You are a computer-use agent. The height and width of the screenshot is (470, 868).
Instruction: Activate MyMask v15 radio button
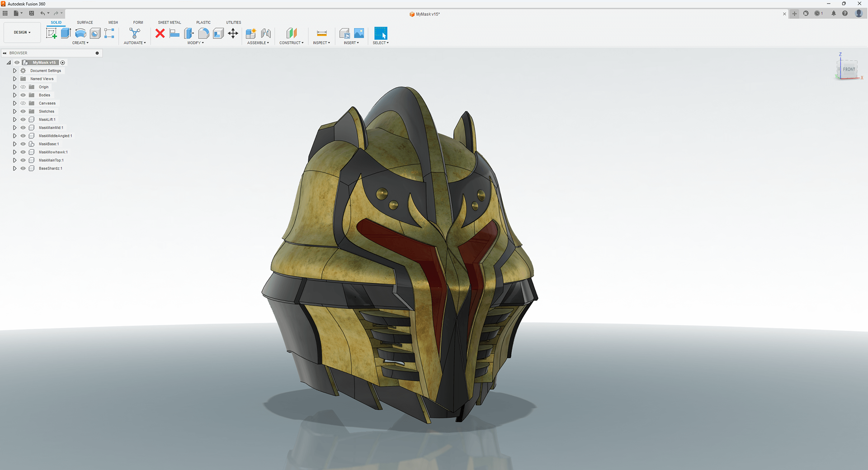[63, 62]
